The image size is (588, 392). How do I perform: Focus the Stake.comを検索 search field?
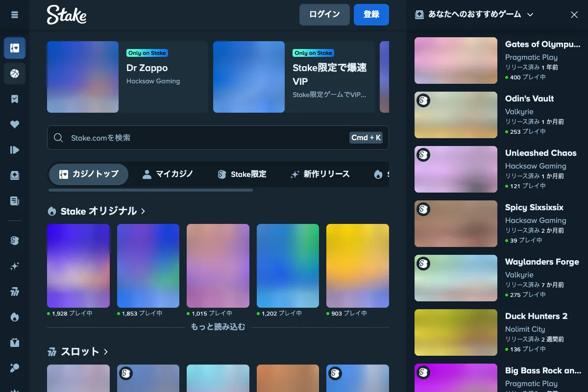point(218,138)
